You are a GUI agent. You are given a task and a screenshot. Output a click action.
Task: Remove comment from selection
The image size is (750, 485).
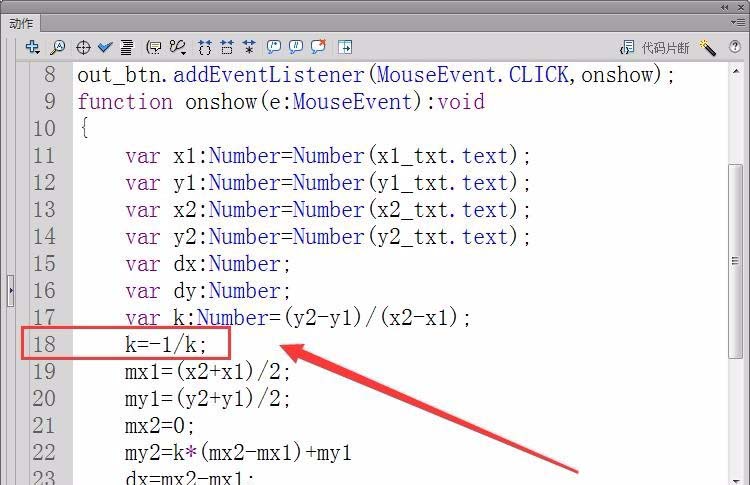point(319,46)
